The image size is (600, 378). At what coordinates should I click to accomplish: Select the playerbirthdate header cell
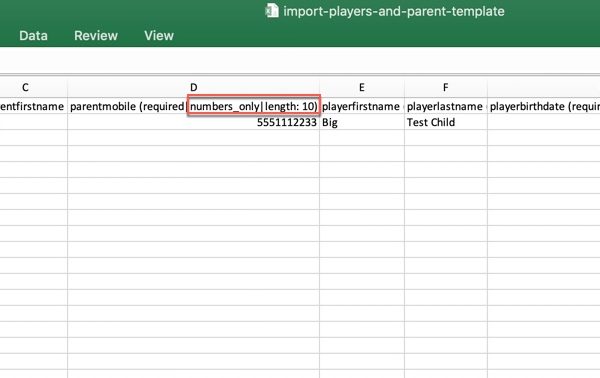[544, 106]
